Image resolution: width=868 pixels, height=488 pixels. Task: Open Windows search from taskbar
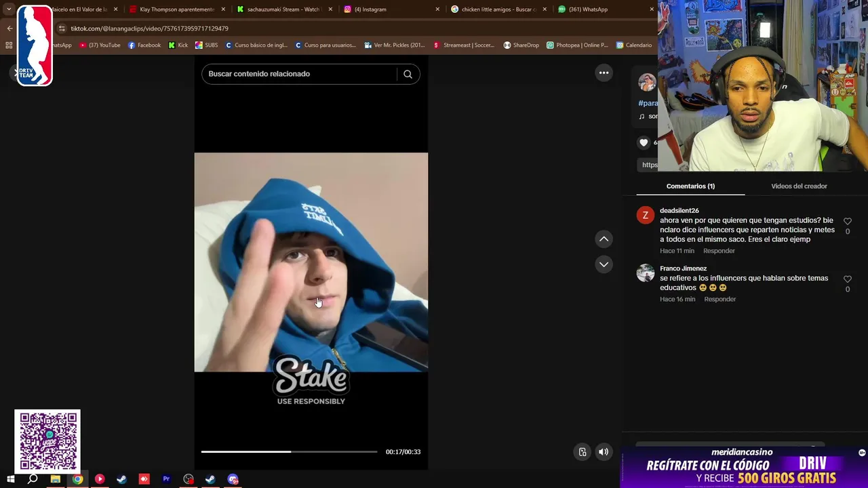pyautogui.click(x=33, y=479)
